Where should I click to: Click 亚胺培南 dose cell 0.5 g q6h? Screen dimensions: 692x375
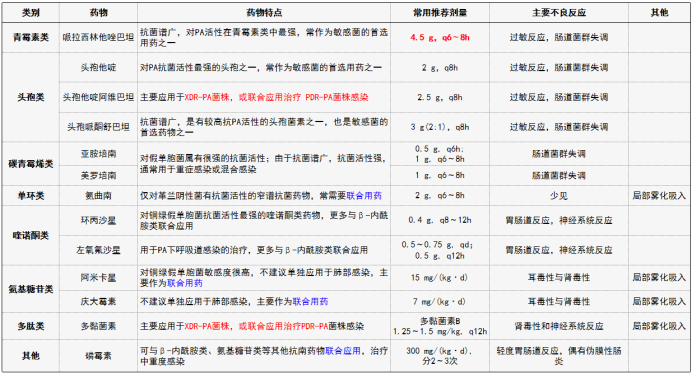coord(440,154)
